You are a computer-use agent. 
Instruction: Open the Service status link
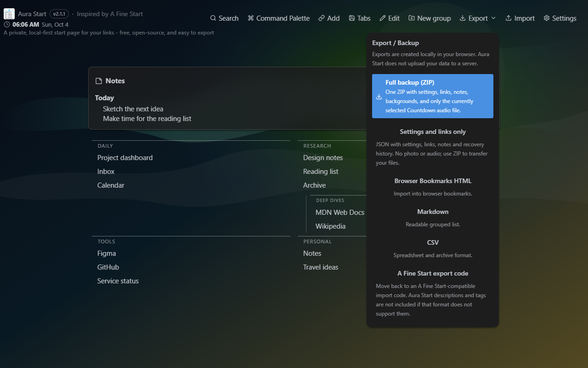(x=118, y=281)
